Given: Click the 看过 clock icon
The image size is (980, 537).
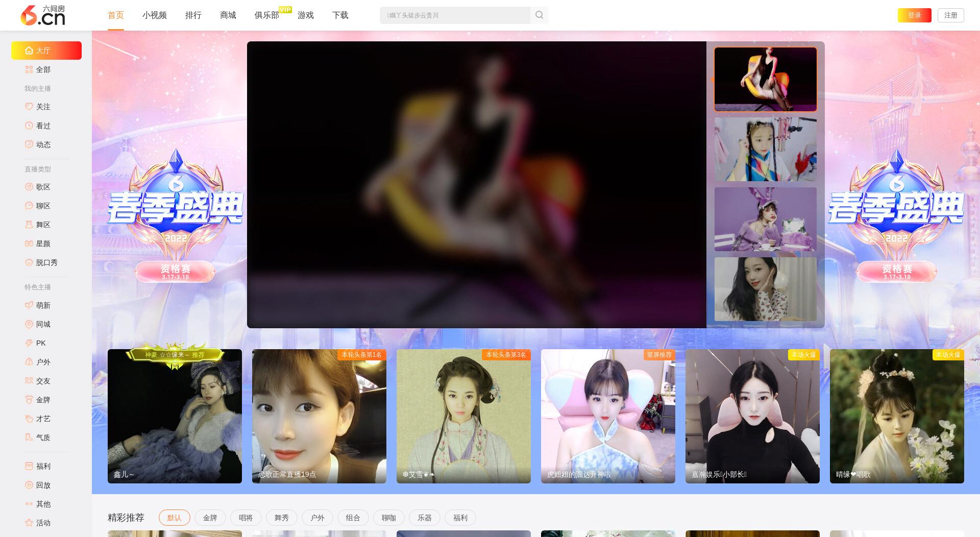Looking at the screenshot, I should click(29, 126).
